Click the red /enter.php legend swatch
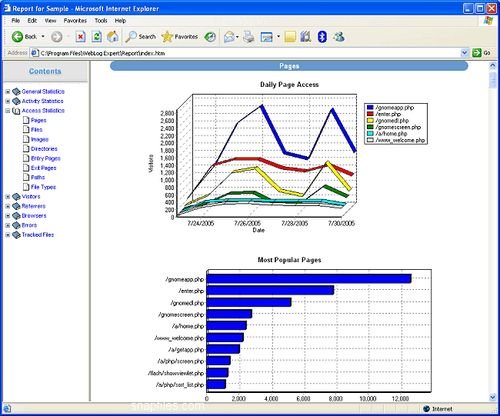 point(370,114)
